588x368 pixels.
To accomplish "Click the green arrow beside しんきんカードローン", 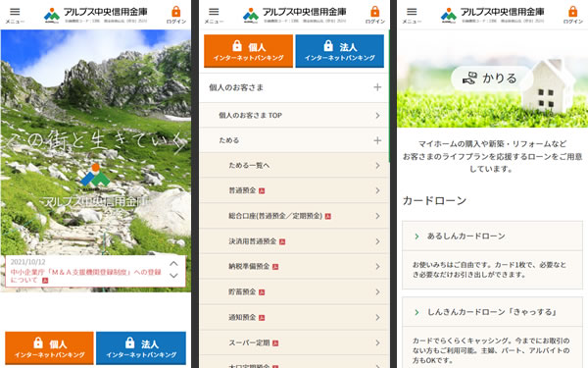I will pyautogui.click(x=416, y=312).
